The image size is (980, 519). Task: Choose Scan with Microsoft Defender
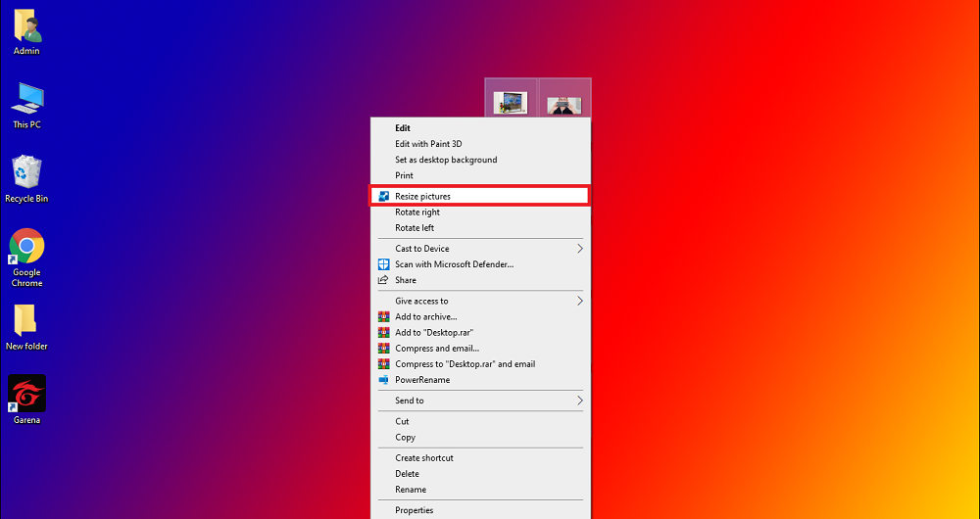tap(480, 264)
